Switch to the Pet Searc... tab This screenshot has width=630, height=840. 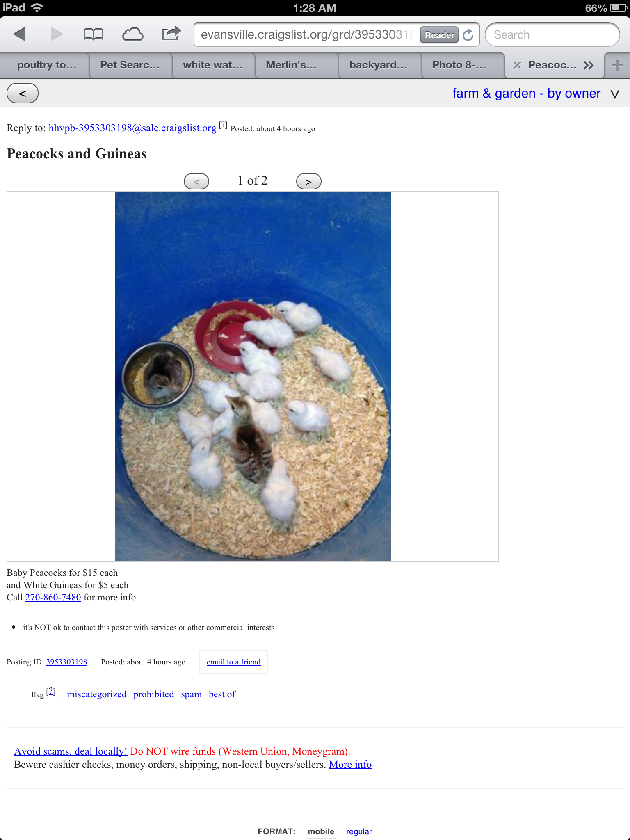(x=130, y=65)
